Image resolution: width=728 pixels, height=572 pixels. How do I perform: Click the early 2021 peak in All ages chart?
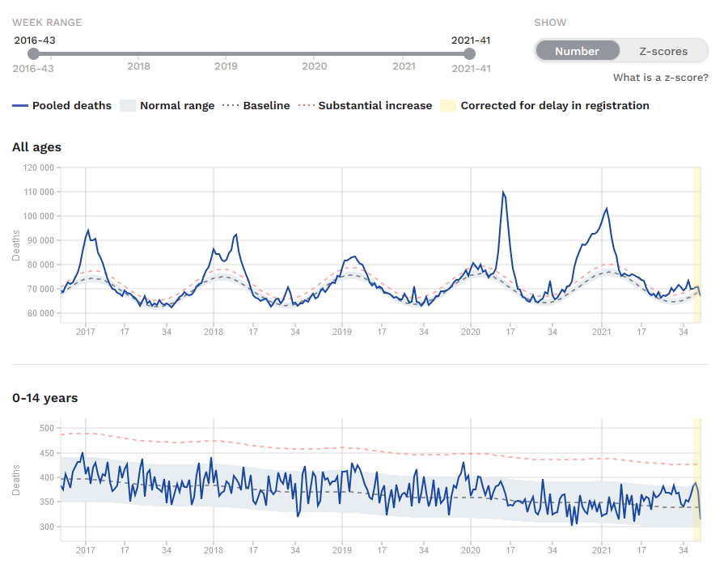tap(606, 209)
